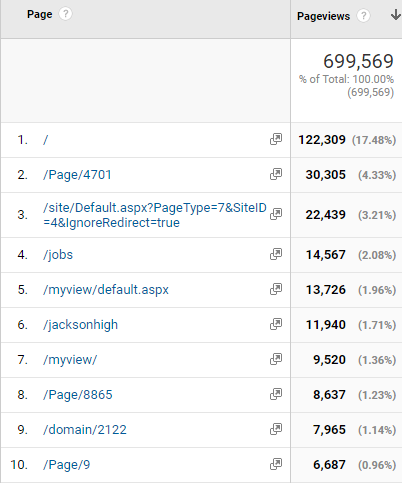Click the open-in-new-window icon for /Page/4701
The width and height of the screenshot is (402, 487).
[x=276, y=174]
